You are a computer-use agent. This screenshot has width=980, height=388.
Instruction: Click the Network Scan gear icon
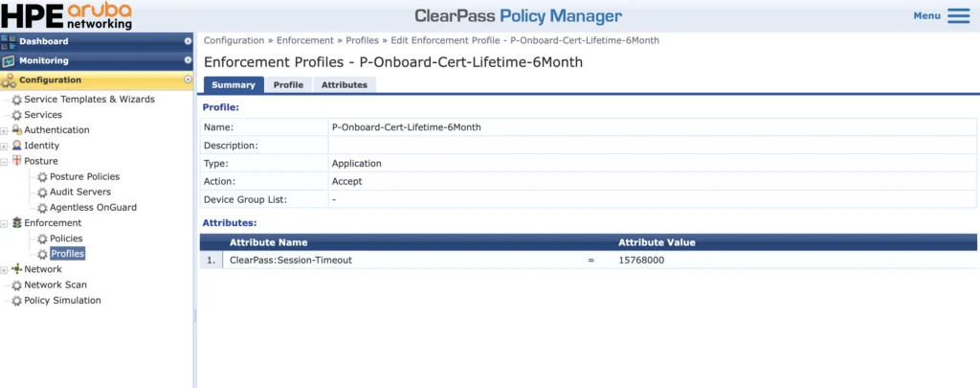[x=17, y=285]
